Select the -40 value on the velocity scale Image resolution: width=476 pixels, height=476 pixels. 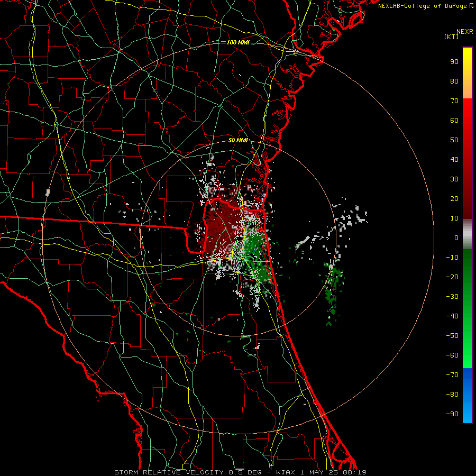point(452,316)
